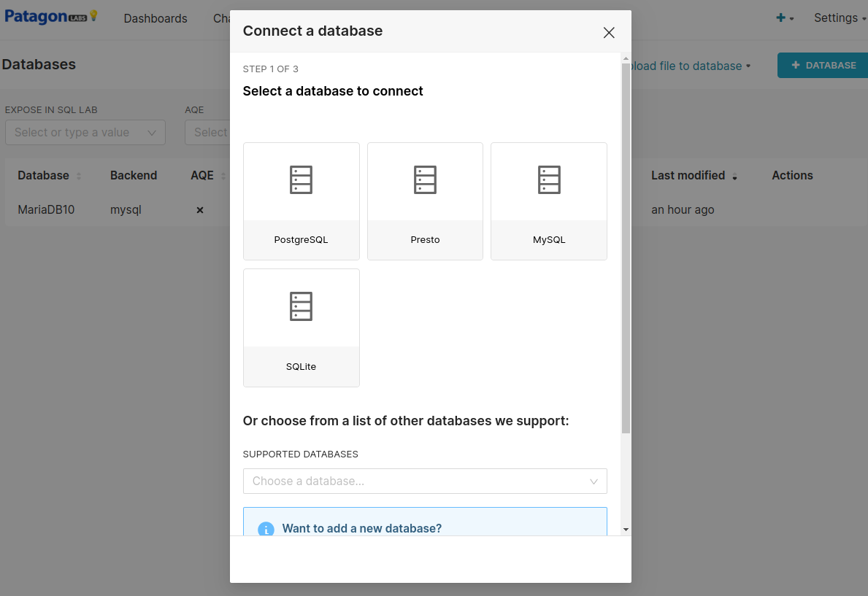Viewport: 868px width, 596px height.
Task: Click the PostgreSQL label text
Action: pos(301,240)
